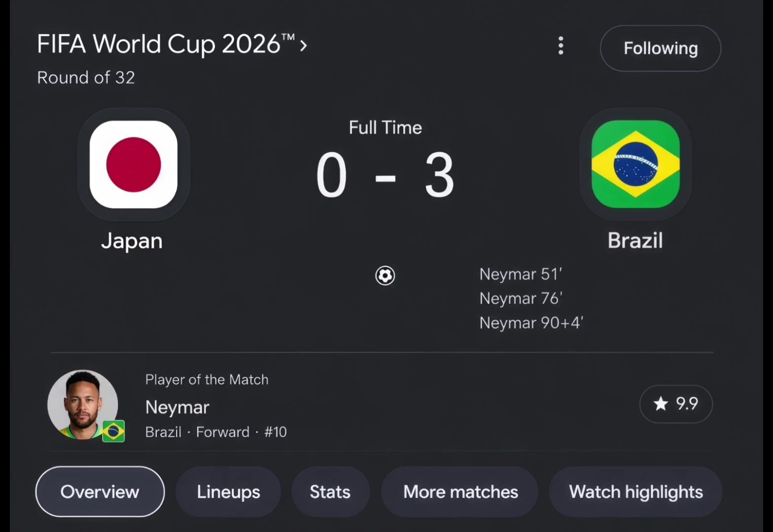773x532 pixels.
Task: Click the soccer ball goals icon
Action: coord(385,275)
